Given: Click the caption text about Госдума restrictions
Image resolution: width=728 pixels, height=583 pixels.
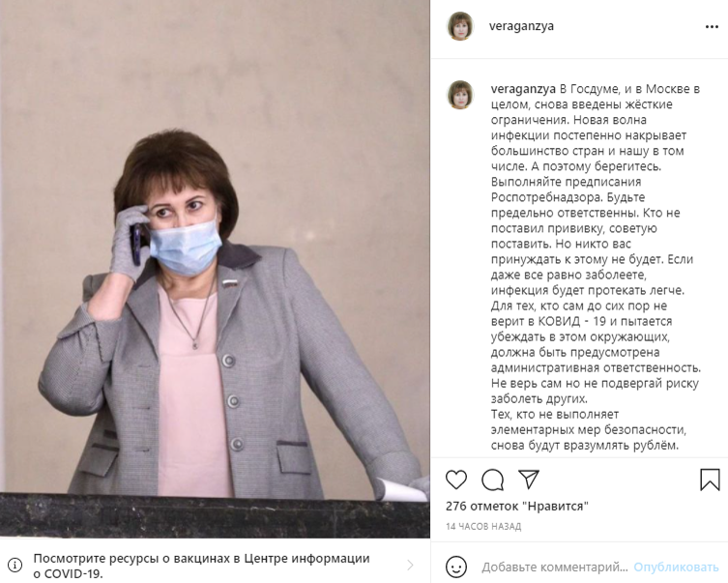Looking at the screenshot, I should coord(597,267).
